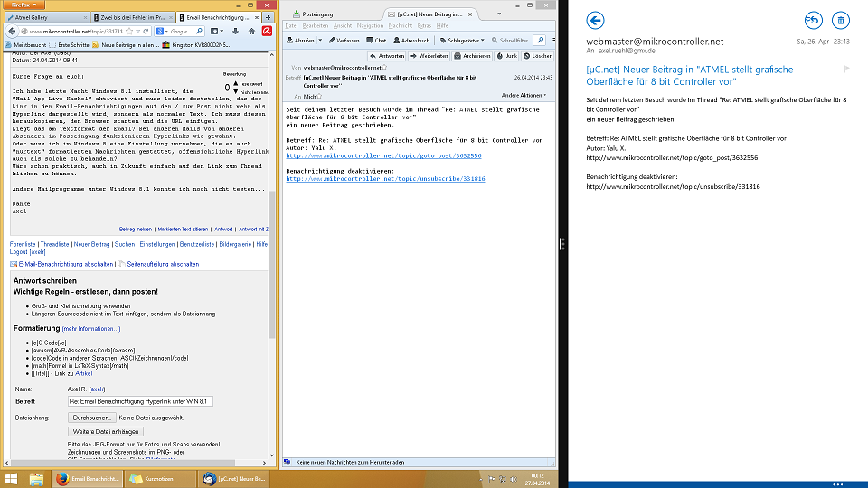Go to Firefox home page
The width and height of the screenshot is (868, 488).
click(x=251, y=31)
